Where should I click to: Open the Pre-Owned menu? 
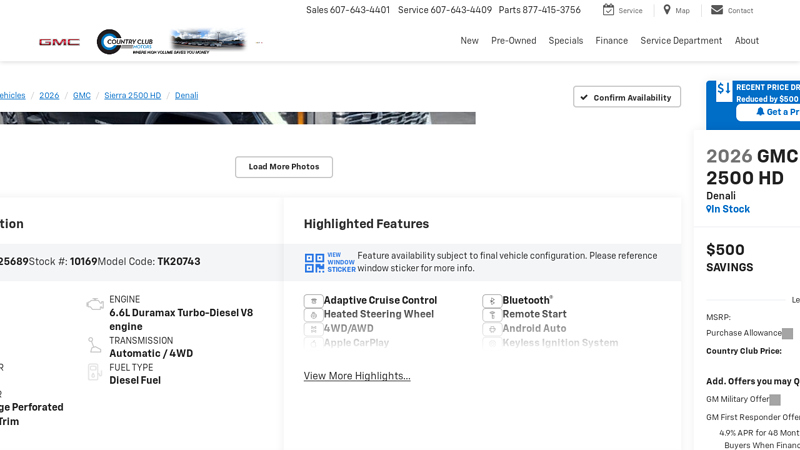(513, 41)
